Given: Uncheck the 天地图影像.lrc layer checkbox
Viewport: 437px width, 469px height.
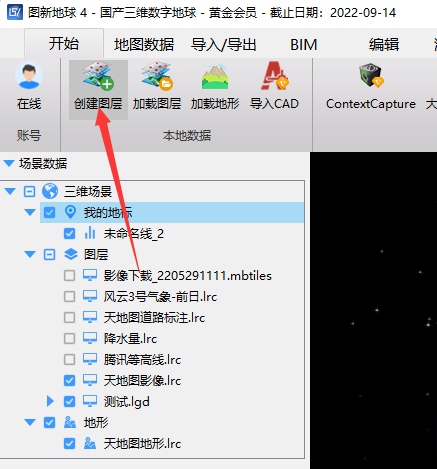Looking at the screenshot, I should click(x=69, y=381).
